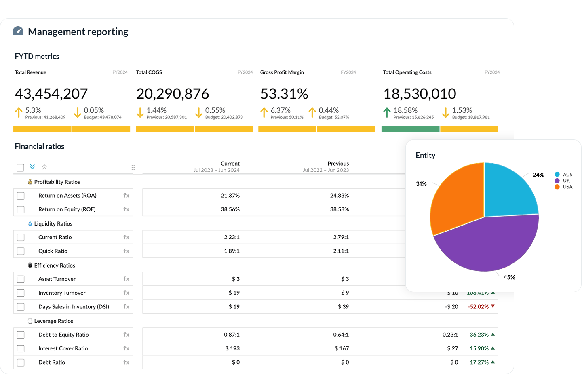
Task: Tick the select-all checkbox in the table header
Action: (x=20, y=167)
